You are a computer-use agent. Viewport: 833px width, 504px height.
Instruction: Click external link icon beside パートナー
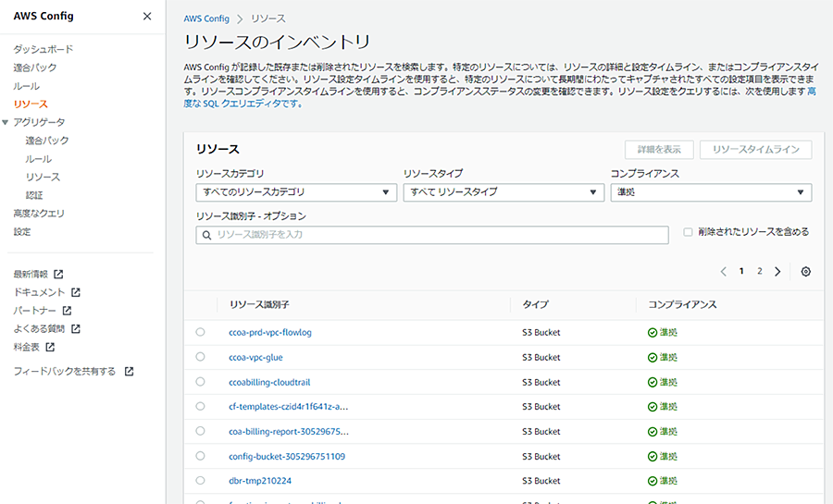point(67,311)
